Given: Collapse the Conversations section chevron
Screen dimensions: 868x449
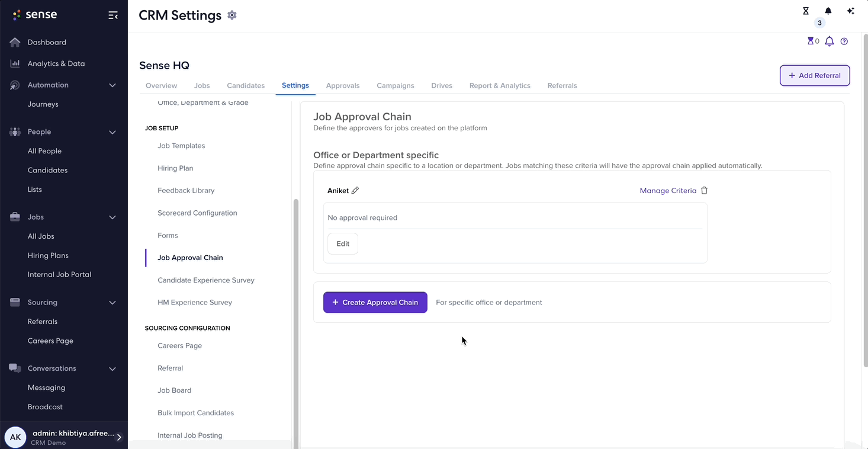Looking at the screenshot, I should click(x=112, y=369).
